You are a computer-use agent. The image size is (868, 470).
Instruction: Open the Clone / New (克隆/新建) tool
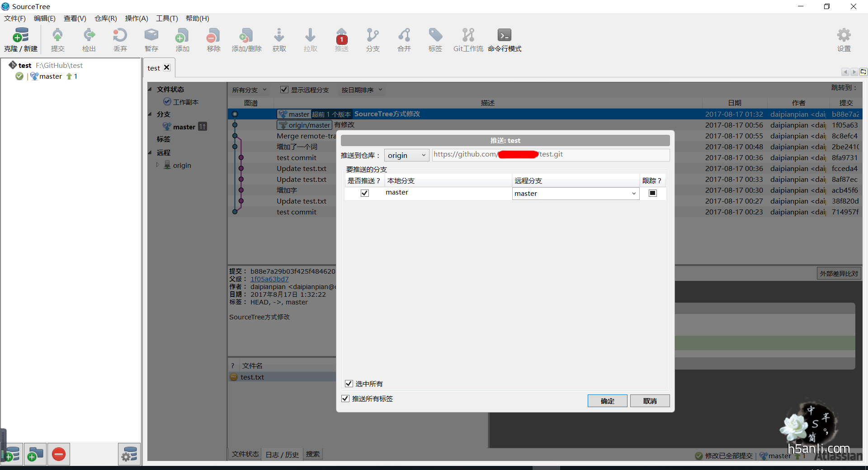(x=21, y=39)
